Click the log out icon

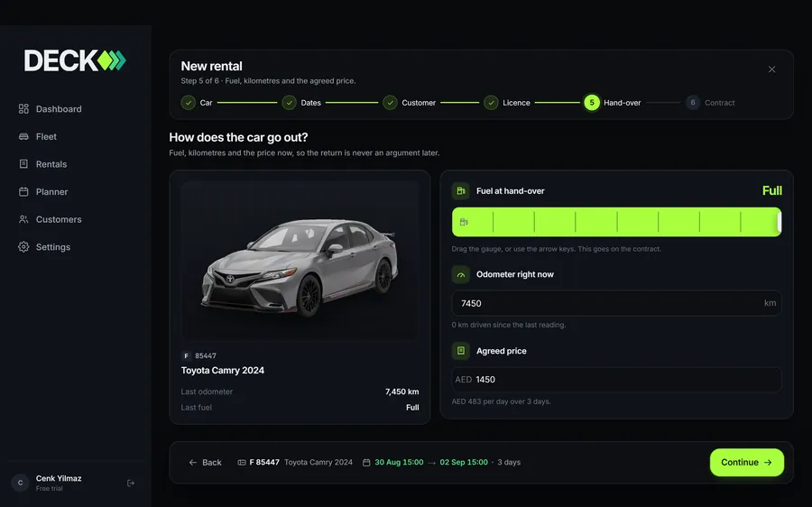point(131,484)
